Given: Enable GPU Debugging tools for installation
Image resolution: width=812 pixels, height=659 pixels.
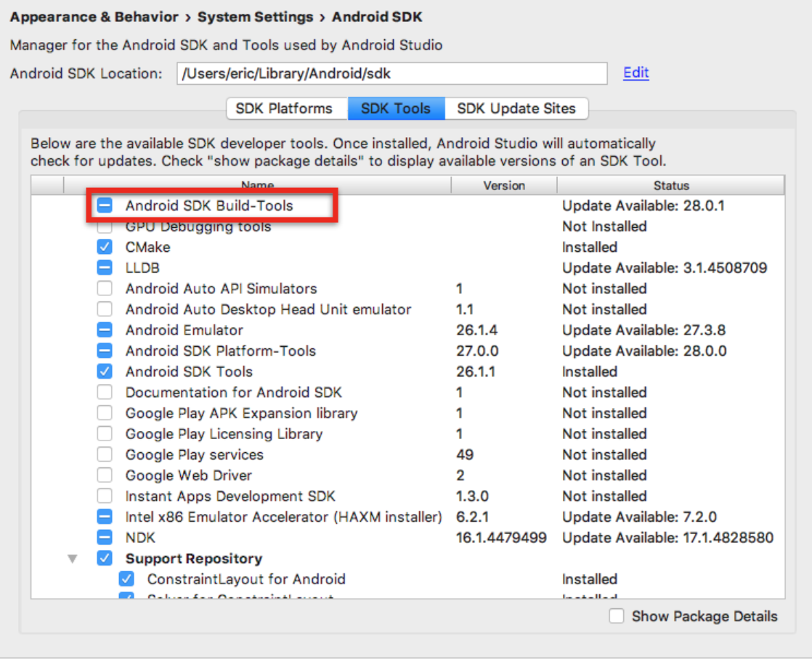Looking at the screenshot, I should point(104,226).
